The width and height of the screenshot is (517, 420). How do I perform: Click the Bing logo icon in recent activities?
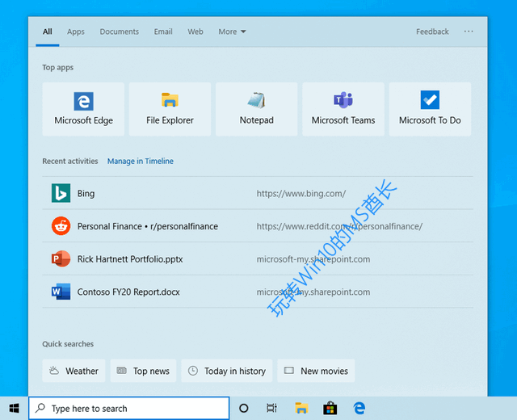(61, 193)
